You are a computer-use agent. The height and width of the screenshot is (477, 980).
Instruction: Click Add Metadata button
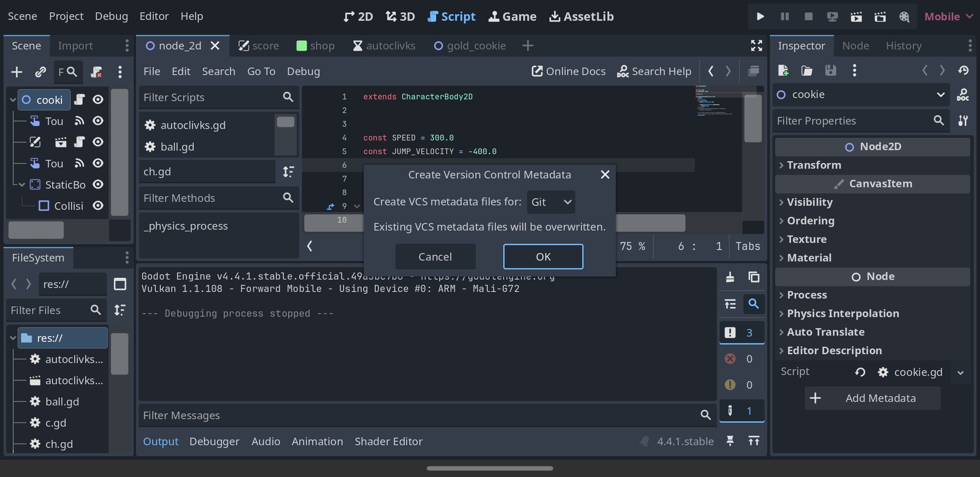872,398
